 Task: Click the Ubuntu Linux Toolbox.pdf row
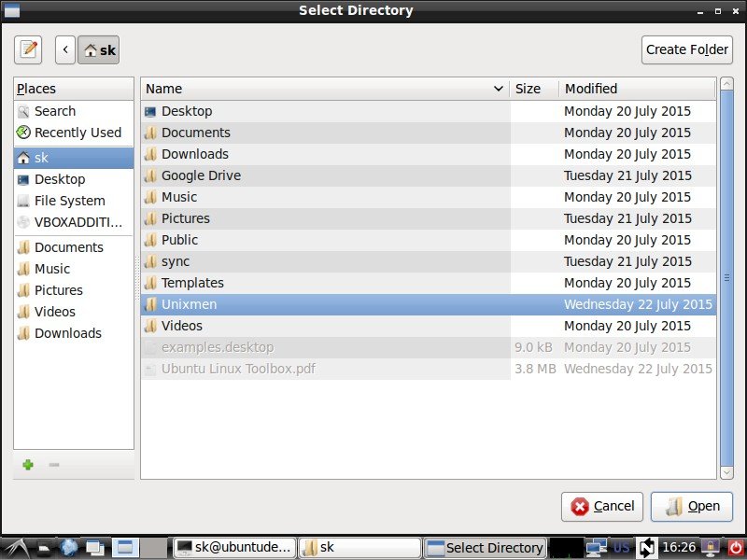429,369
